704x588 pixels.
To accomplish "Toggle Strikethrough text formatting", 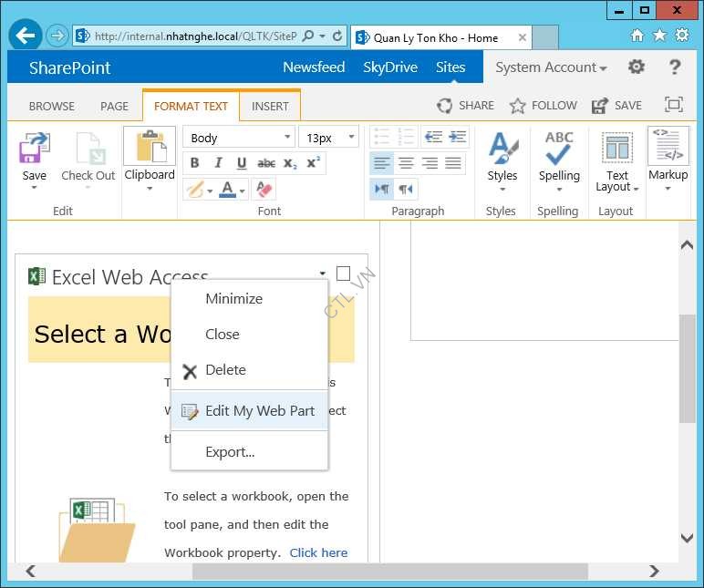I will point(266,163).
